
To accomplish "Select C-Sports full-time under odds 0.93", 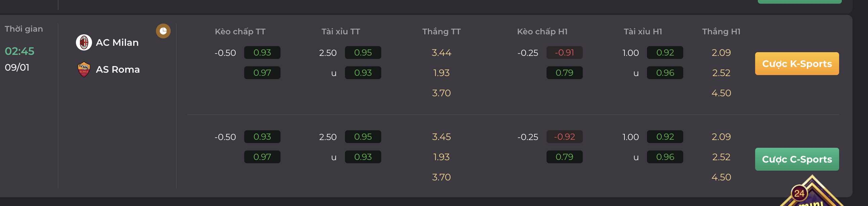I will click(363, 157).
